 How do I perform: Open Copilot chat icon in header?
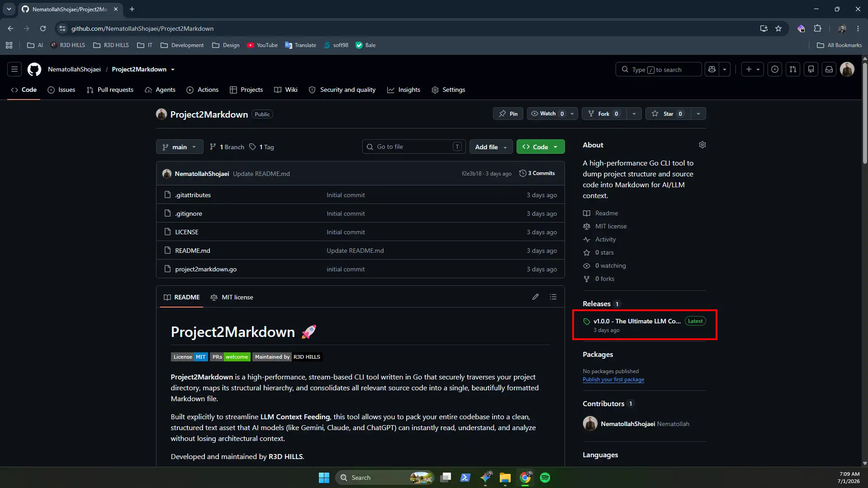click(x=712, y=69)
